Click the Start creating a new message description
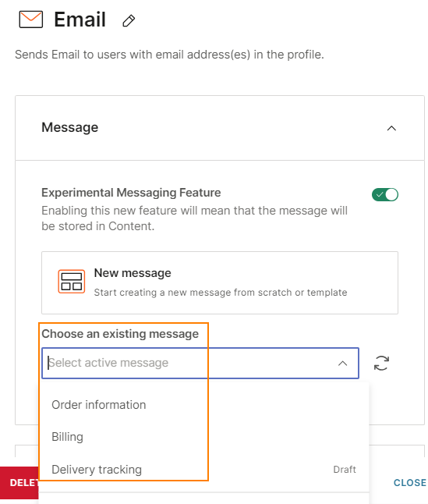This screenshot has height=504, width=428. point(221,293)
